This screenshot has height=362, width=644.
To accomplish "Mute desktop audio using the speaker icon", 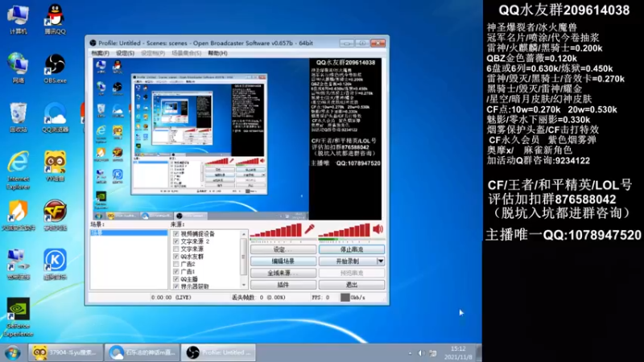I will point(378,229).
